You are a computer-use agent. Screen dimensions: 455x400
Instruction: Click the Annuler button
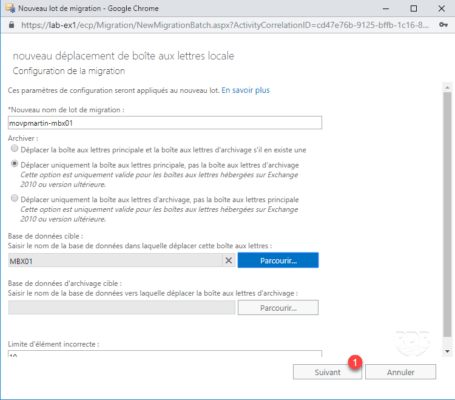pos(400,372)
